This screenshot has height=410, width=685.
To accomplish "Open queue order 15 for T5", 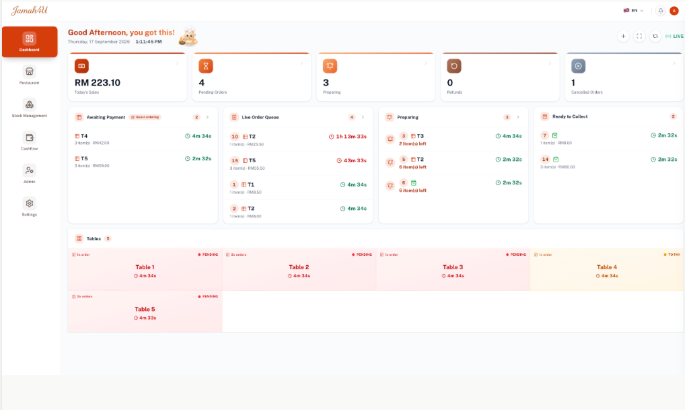I will click(x=298, y=164).
